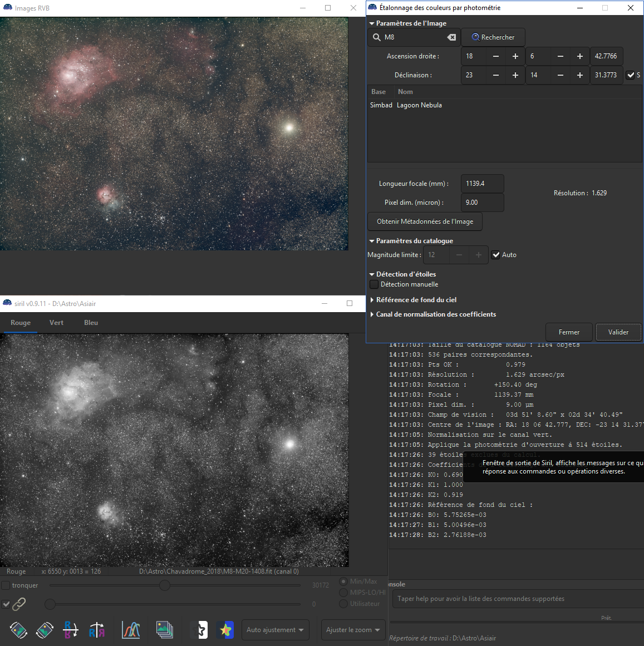Enable the tronquer checkbox
644x646 pixels.
click(x=6, y=585)
